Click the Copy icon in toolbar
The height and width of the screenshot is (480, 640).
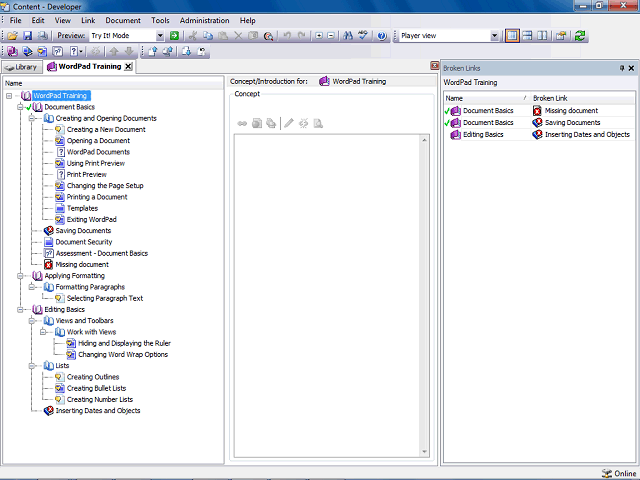pos(208,36)
